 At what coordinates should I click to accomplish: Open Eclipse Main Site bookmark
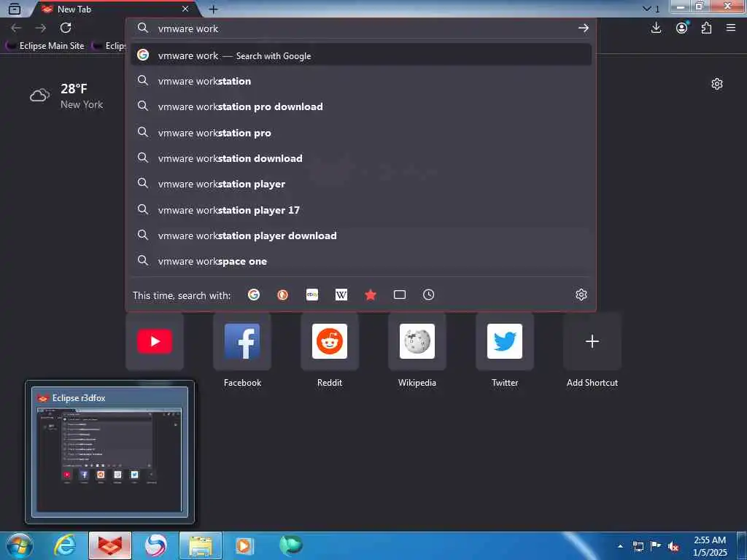coord(45,46)
